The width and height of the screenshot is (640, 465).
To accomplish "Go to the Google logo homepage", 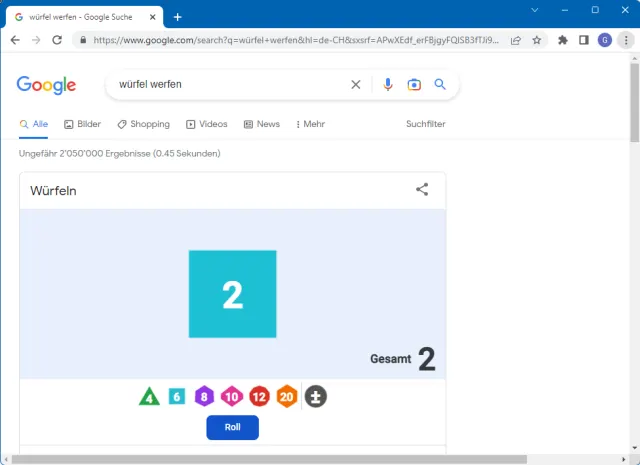I will tap(46, 85).
